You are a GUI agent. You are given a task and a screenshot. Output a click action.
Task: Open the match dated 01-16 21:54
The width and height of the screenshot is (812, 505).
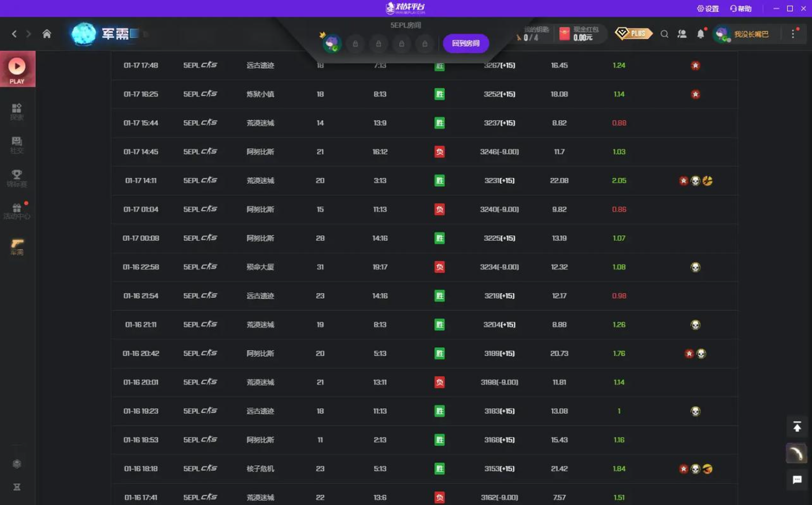coord(425,296)
